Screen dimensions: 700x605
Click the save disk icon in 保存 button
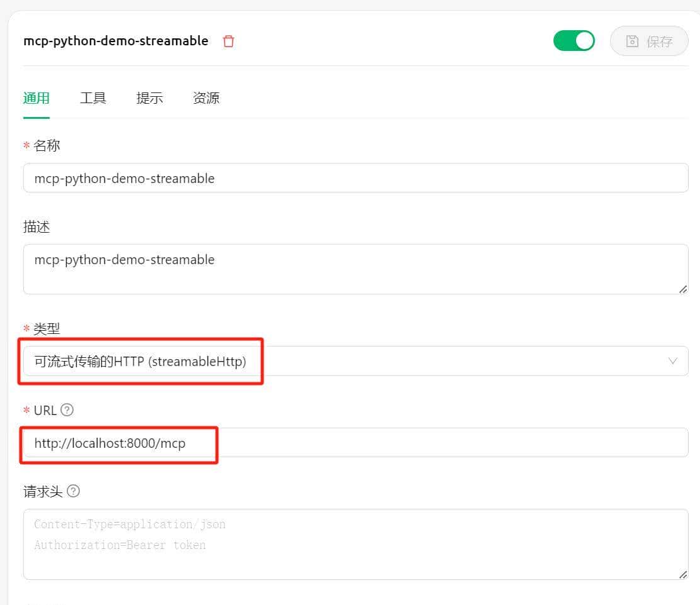(632, 41)
